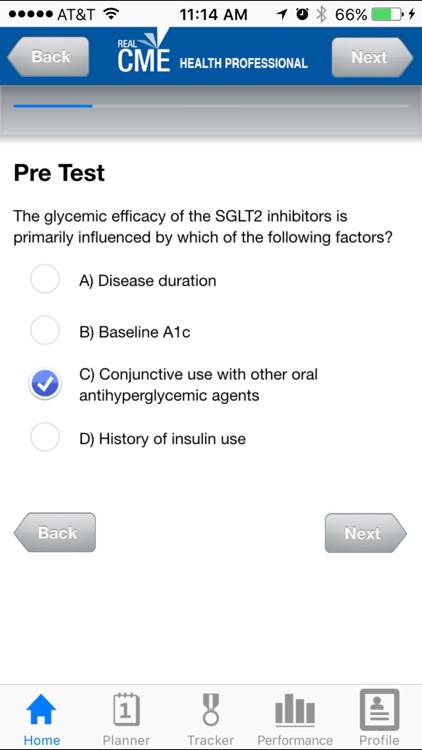This screenshot has height=750, width=422.
Task: Tap the 'Conjunctive use with other oral' answer text
Action: click(199, 374)
